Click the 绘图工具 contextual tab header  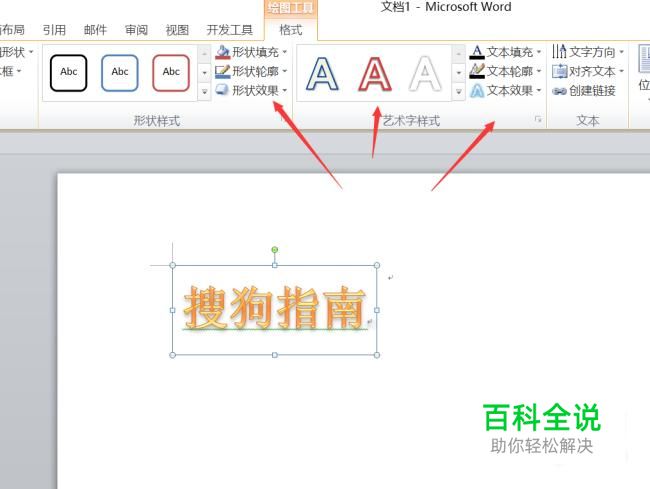point(291,8)
